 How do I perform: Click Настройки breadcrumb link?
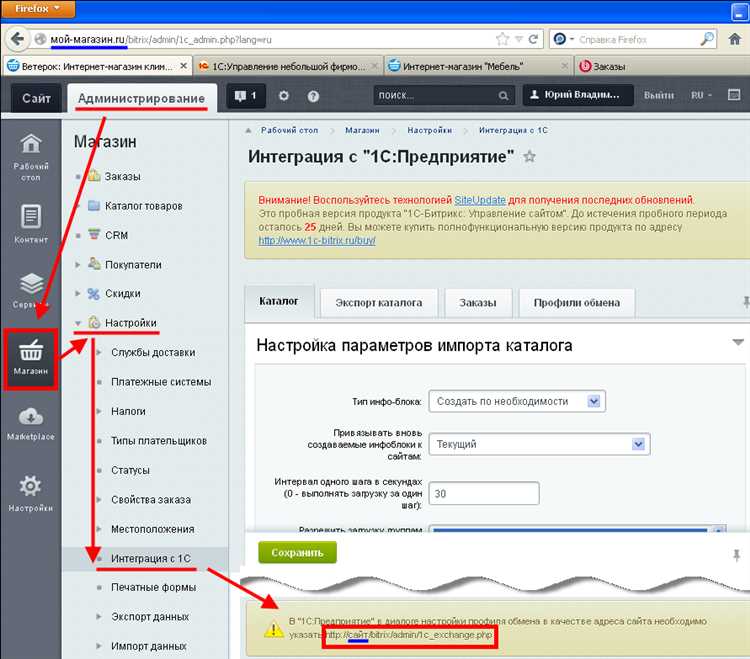point(430,130)
